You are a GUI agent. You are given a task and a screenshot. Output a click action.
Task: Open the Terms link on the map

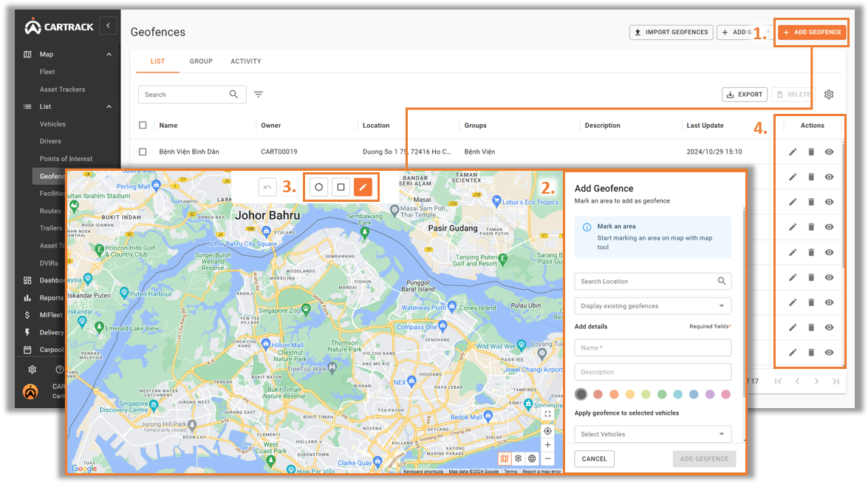pos(510,472)
